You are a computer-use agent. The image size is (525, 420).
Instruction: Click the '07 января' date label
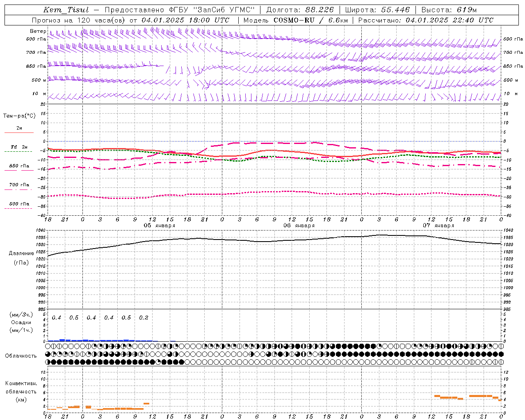438,226
